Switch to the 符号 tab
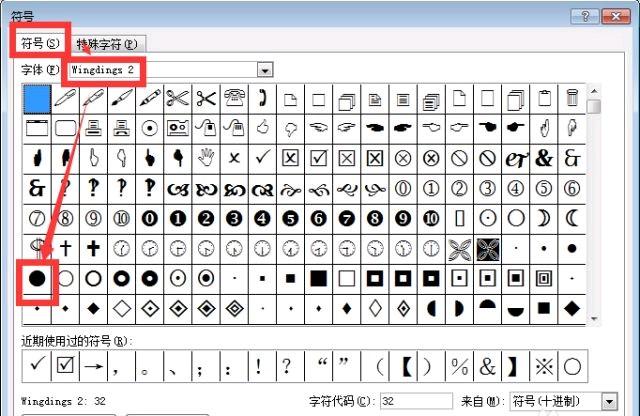 click(x=40, y=43)
